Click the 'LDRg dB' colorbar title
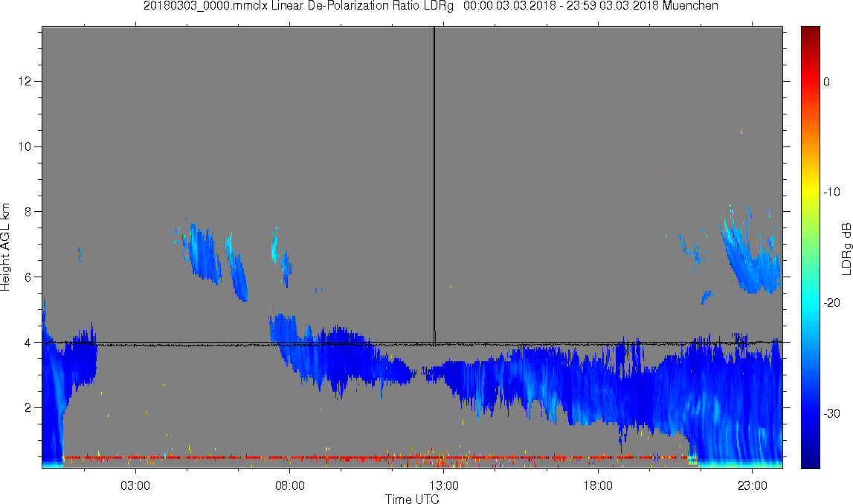The image size is (853, 504). [x=846, y=248]
